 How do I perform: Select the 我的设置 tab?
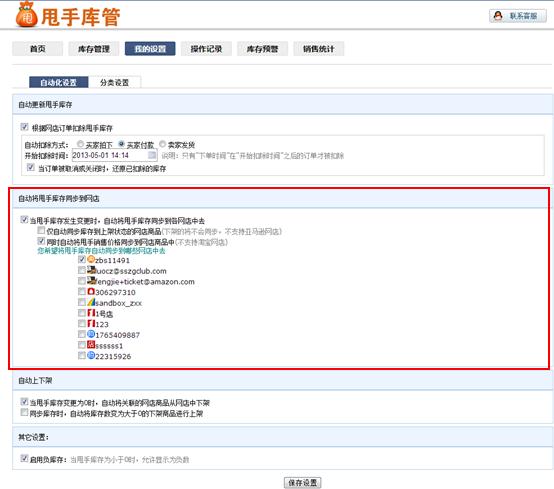150,49
